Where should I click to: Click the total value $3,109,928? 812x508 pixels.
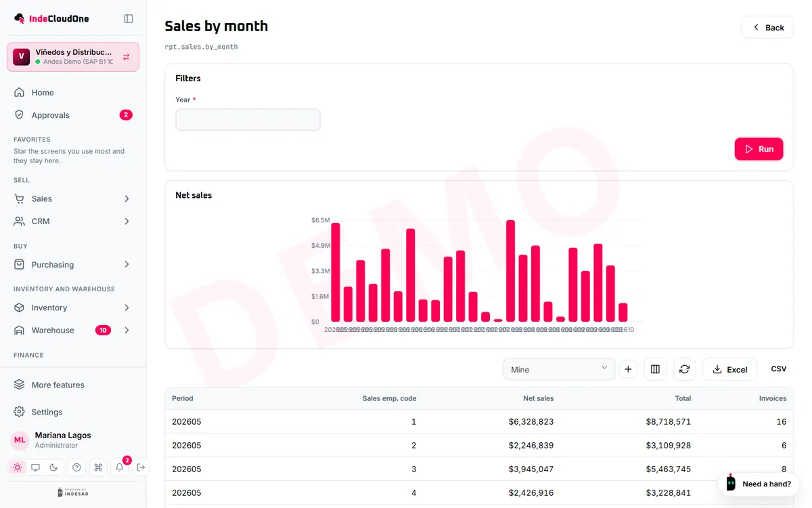[x=669, y=445]
